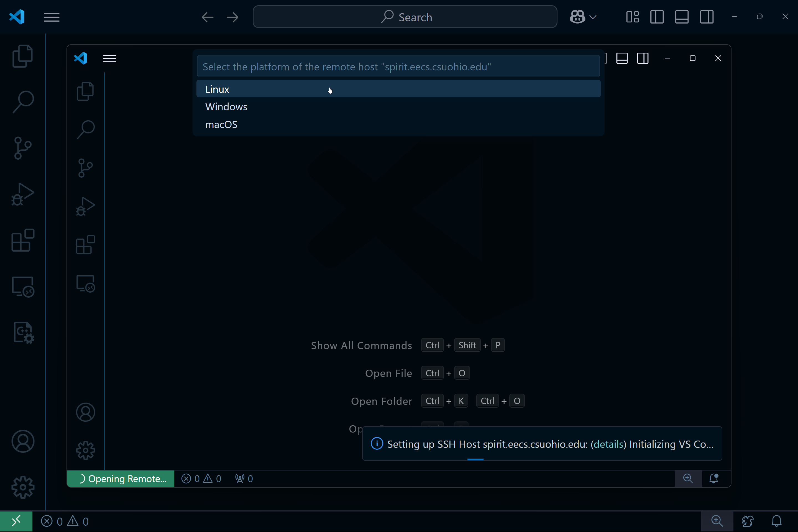Open Source Control in the inner remote window
Image resolution: width=798 pixels, height=532 pixels.
pyautogui.click(x=85, y=168)
